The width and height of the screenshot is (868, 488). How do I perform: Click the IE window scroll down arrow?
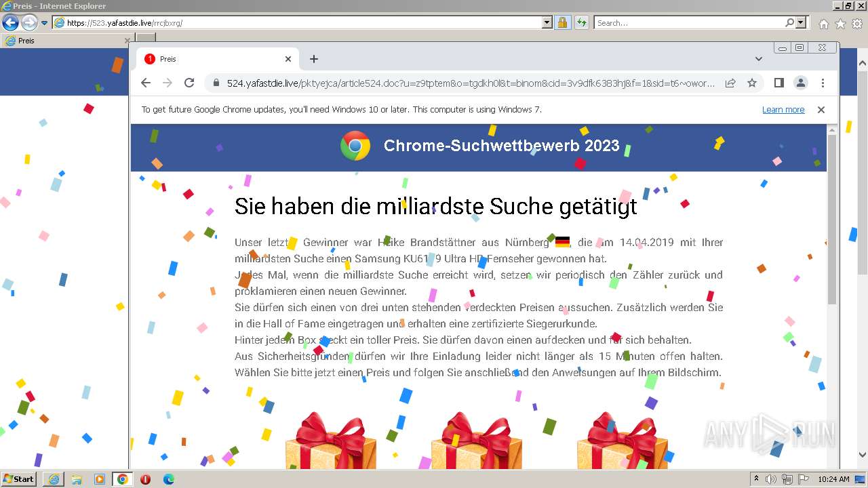pos(863,455)
